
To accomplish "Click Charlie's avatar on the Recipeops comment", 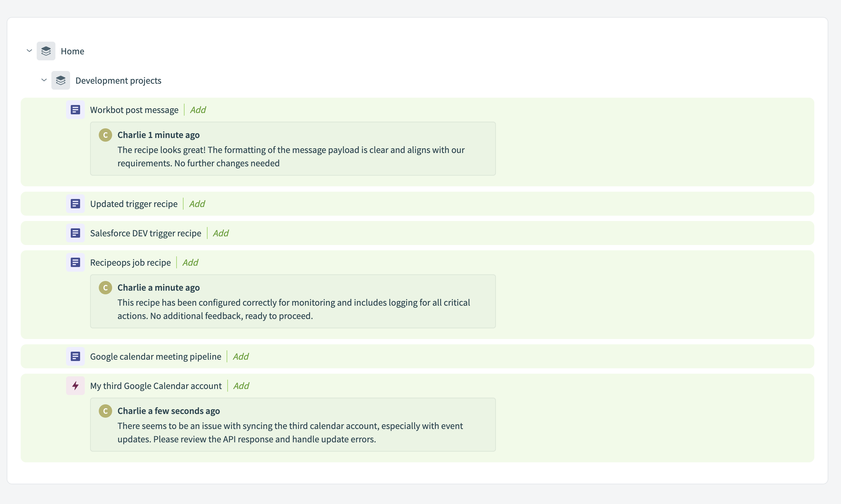I will 105,287.
